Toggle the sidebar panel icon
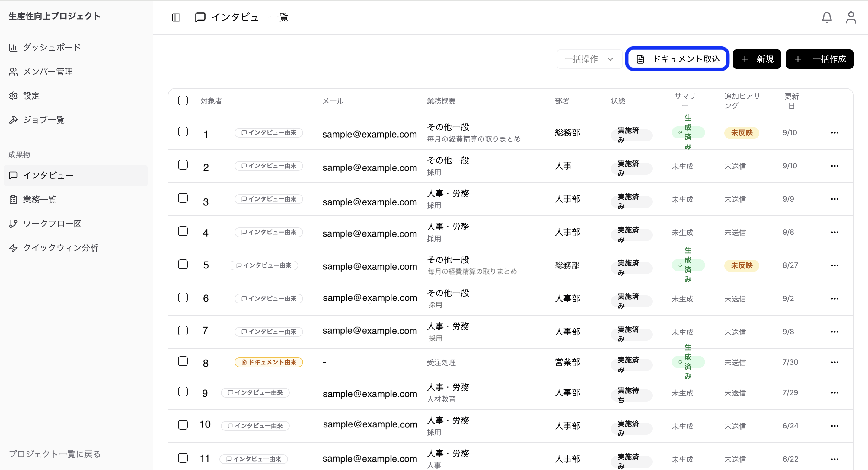Viewport: 868px width, 470px height. click(x=176, y=17)
